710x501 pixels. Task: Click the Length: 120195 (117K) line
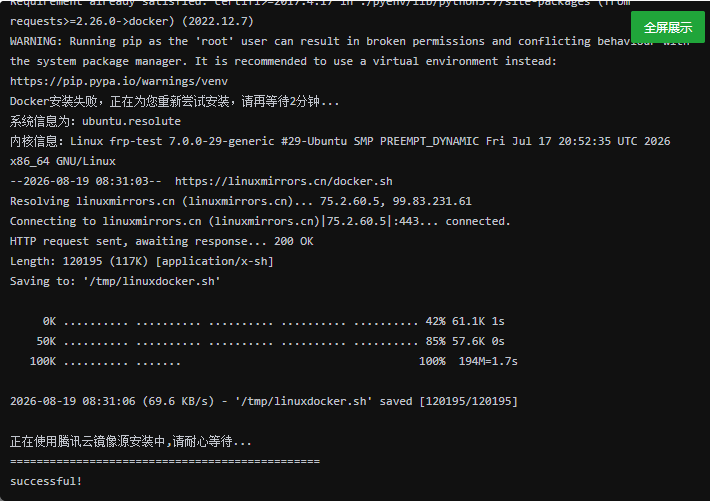click(142, 261)
